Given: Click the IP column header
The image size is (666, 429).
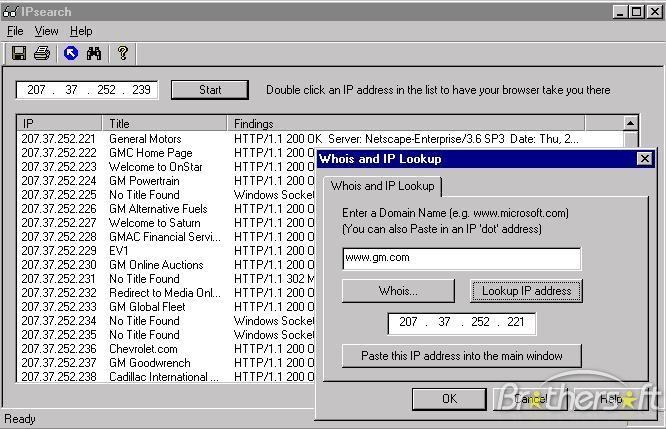Looking at the screenshot, I should pyautogui.click(x=59, y=124).
